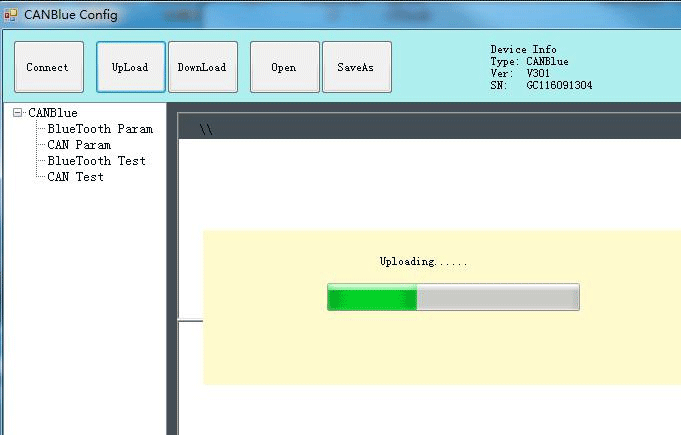Collapse the CANBlue tree node
Screen dimensions: 681x435
[18, 113]
